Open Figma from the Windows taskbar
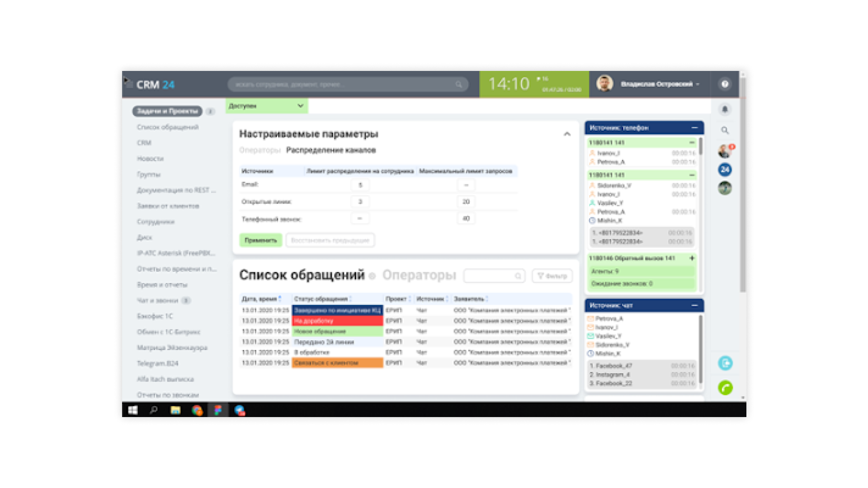The height and width of the screenshot is (488, 868). pos(218,410)
